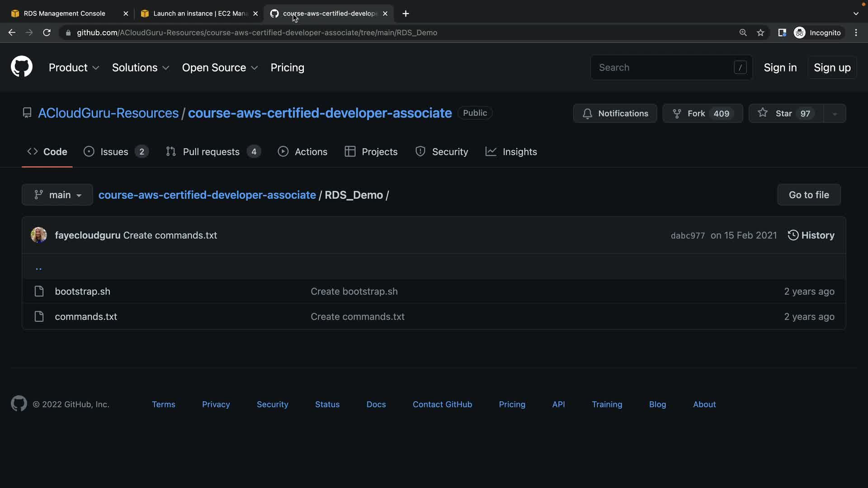The height and width of the screenshot is (488, 868).
Task: Click into the GitHub Search field
Action: point(665,67)
